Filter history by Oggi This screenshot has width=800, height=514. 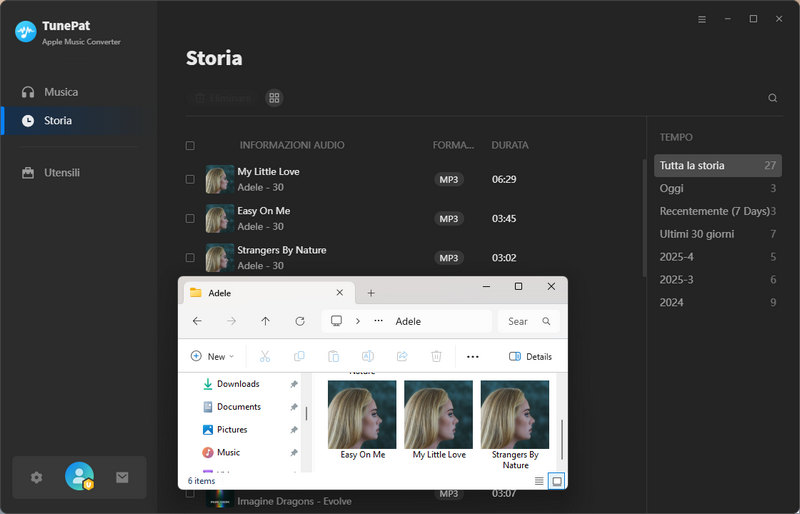[x=717, y=188]
